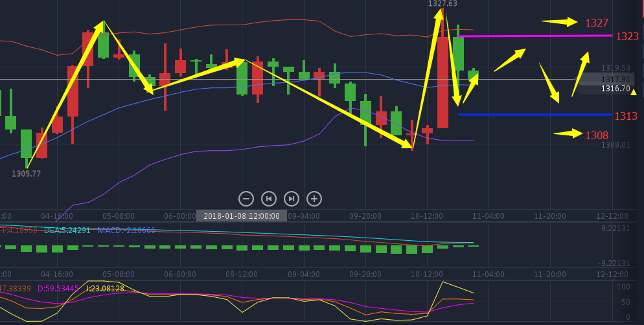The width and height of the screenshot is (644, 325).
Task: Click the DEA:5.24291 indicator label
Action: click(67, 230)
